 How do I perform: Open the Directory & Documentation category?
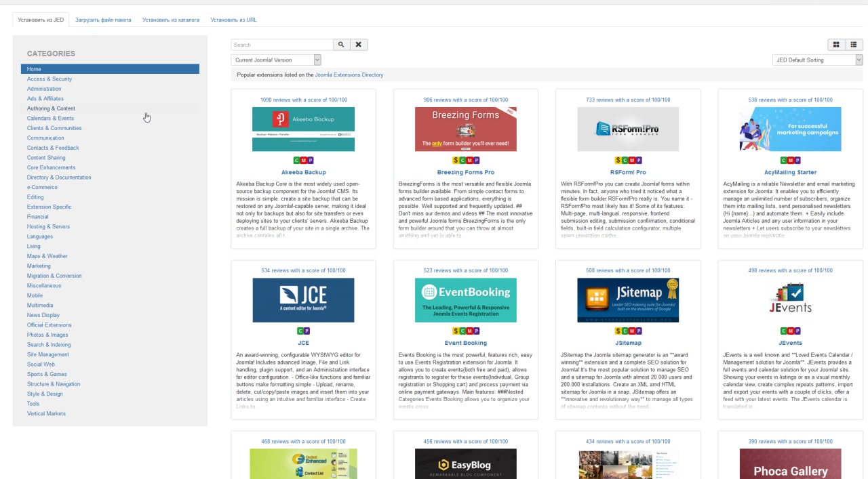click(x=59, y=178)
